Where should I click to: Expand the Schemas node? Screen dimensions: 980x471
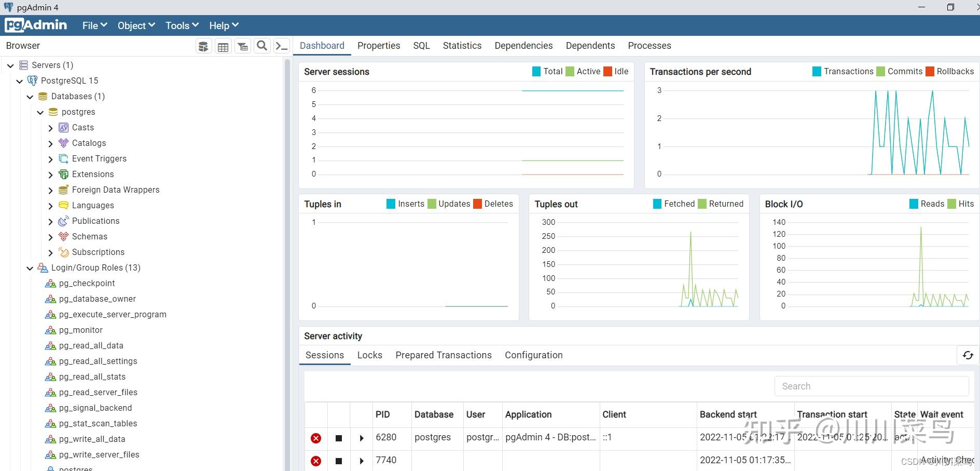50,237
